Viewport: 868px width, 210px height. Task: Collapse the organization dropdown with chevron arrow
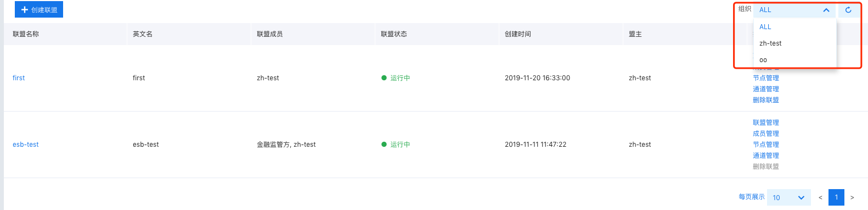point(826,10)
